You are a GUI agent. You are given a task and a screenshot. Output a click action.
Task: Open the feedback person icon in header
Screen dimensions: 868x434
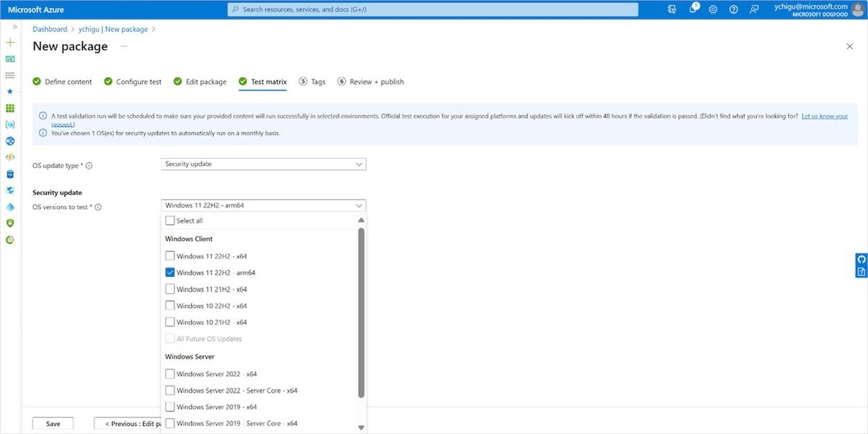point(754,9)
